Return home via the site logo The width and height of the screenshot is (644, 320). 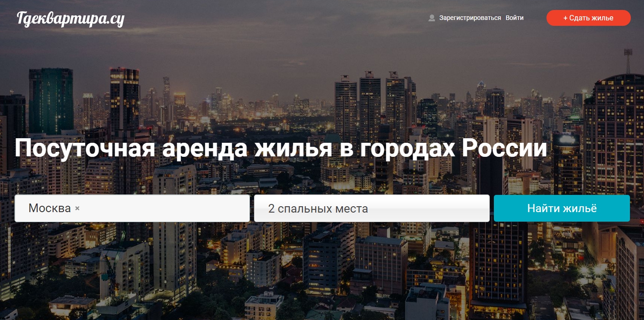point(70,19)
